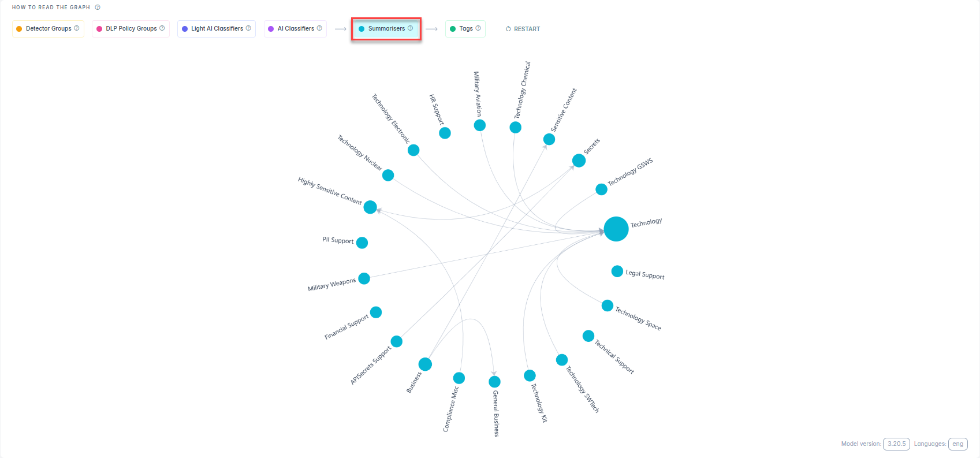The width and height of the screenshot is (980, 458).
Task: Click help icon on Tags chip
Action: [x=478, y=28]
